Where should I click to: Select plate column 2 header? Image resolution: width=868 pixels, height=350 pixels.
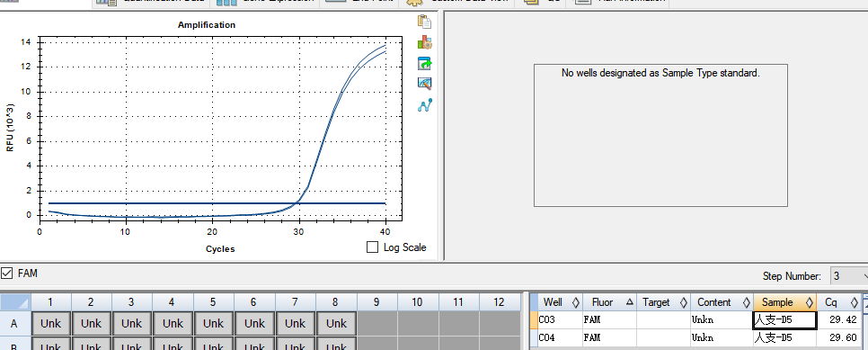click(x=91, y=301)
